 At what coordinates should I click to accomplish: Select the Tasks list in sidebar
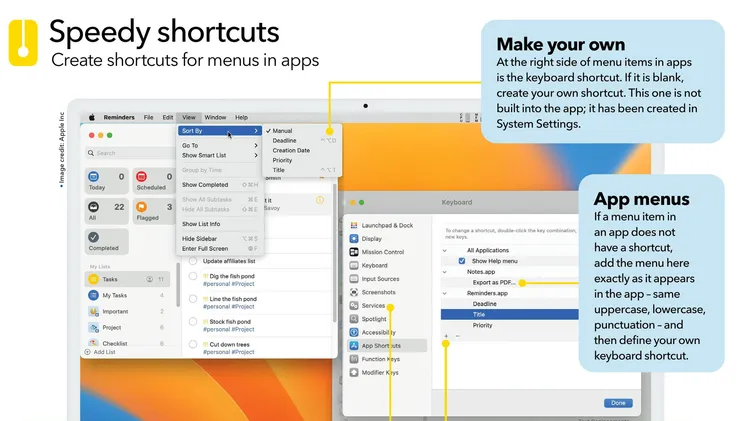point(127,279)
